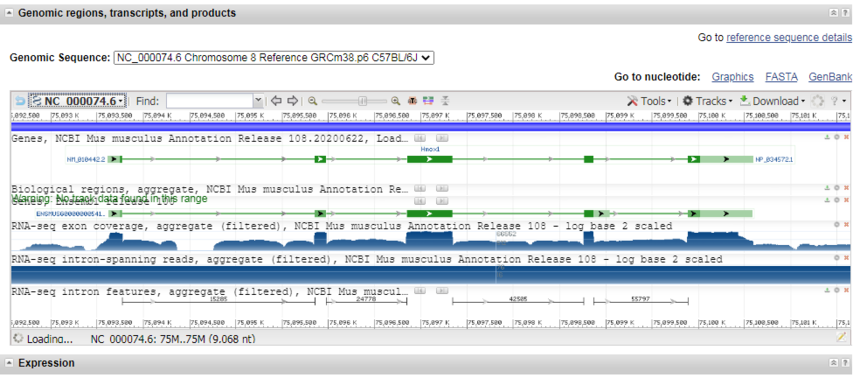Download the Ensembl Genes track data
The width and height of the screenshot is (860, 378).
(x=827, y=201)
